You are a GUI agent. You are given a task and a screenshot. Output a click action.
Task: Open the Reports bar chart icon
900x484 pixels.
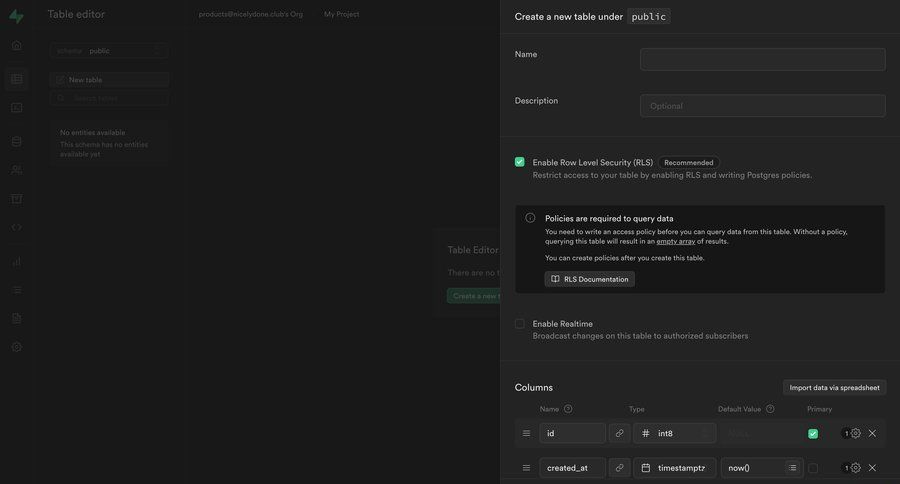coord(17,262)
